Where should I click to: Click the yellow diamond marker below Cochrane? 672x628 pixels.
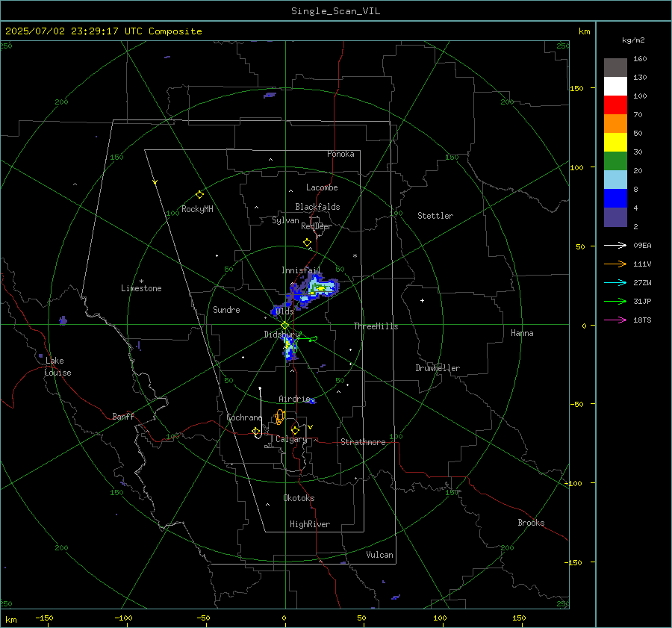click(256, 431)
